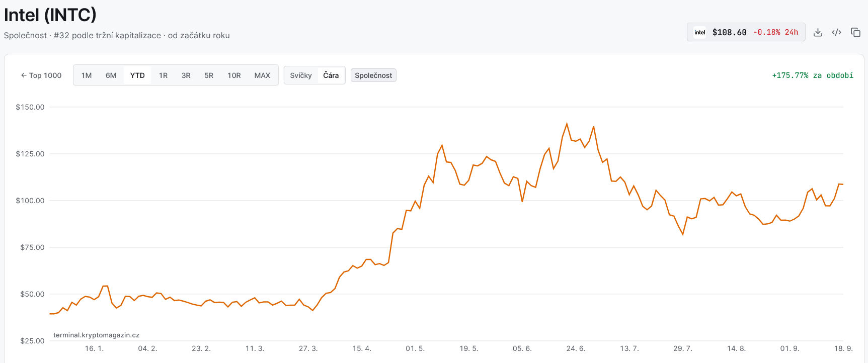Click the 11. 3. date label
The width and height of the screenshot is (868, 363).
255,348
